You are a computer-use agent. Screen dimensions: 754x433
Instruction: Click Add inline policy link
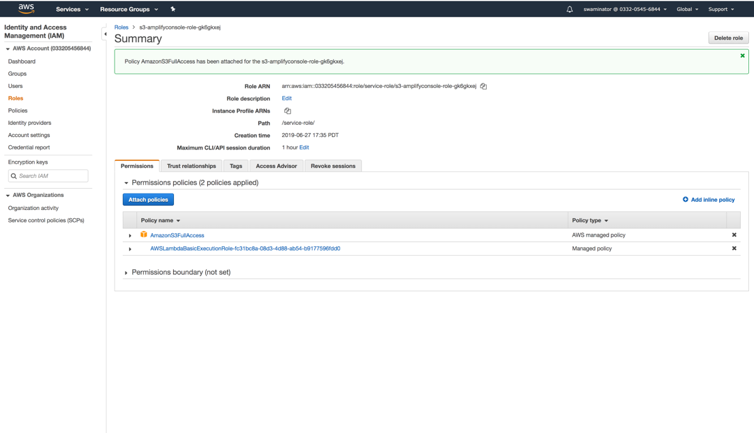point(713,200)
